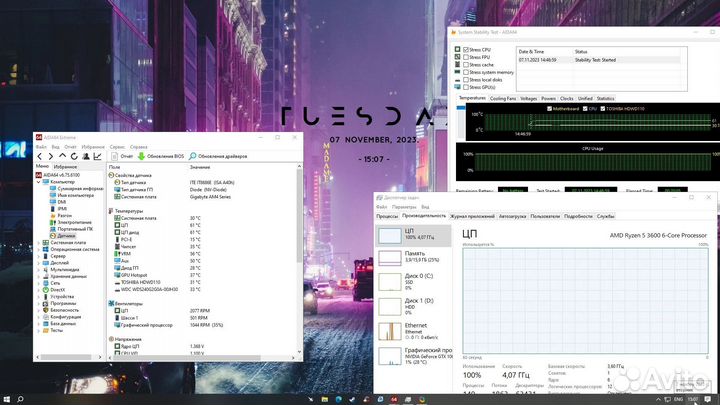Open the Службы tab in Task Manager
The width and height of the screenshot is (720, 405).
606,216
